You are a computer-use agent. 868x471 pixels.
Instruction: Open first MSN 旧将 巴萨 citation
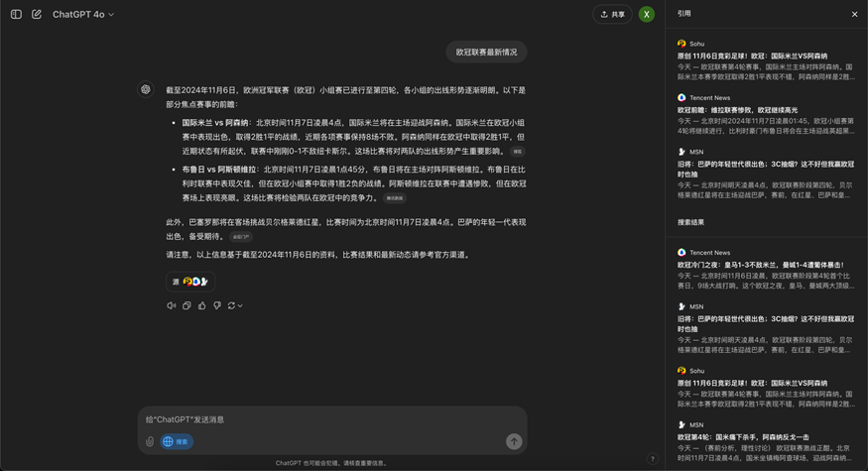coord(766,173)
